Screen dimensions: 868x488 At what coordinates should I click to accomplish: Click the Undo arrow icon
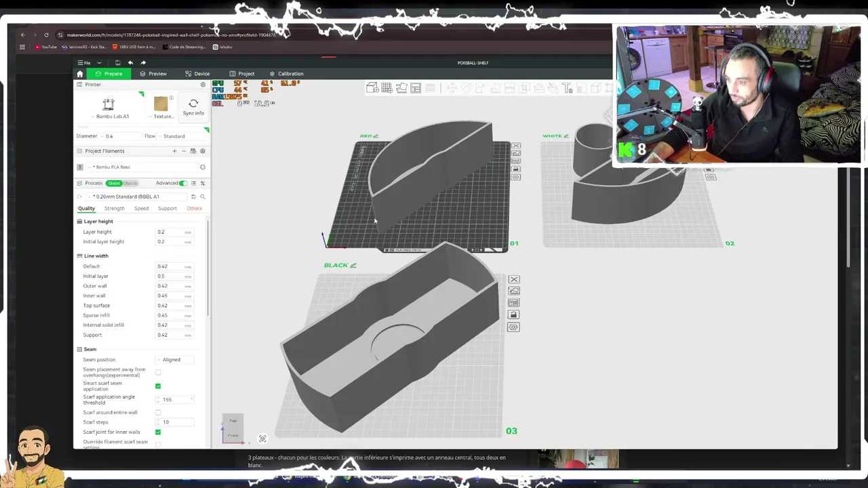click(x=130, y=62)
